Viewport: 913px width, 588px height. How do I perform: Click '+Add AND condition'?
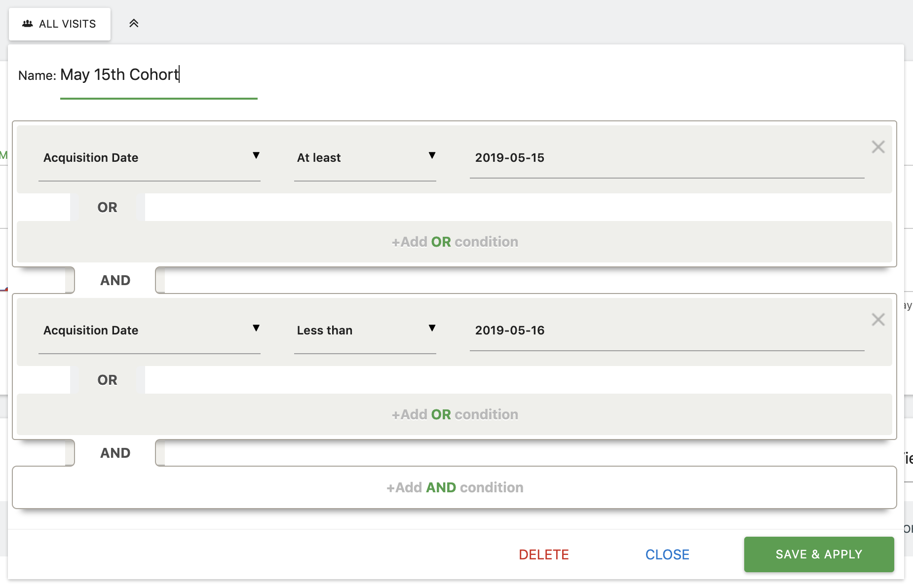tap(455, 487)
